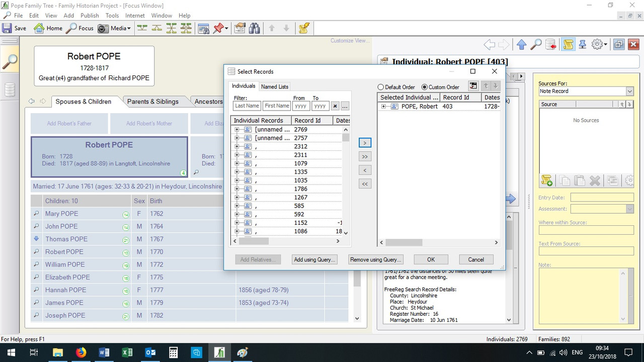Click the single left arrow remove button
The image size is (644, 362).
click(x=365, y=170)
